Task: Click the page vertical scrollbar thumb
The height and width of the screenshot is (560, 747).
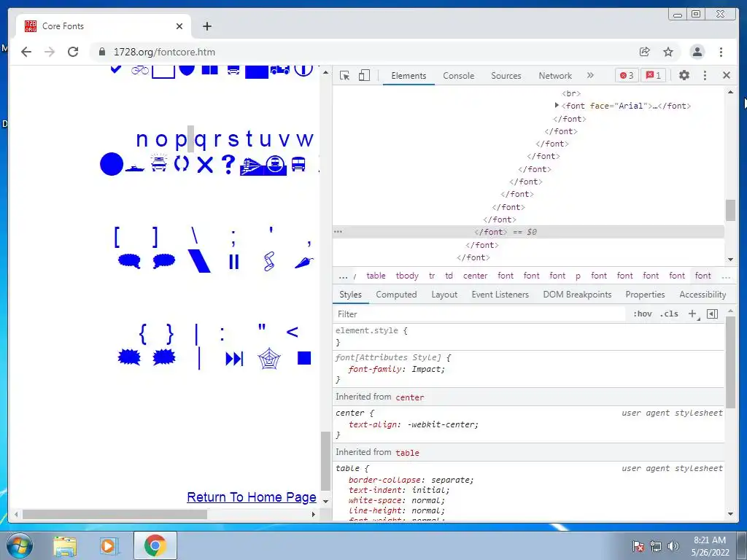Action: 325,461
